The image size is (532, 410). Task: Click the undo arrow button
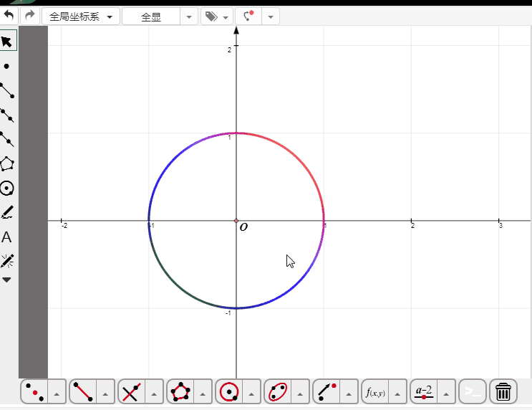pyautogui.click(x=9, y=16)
